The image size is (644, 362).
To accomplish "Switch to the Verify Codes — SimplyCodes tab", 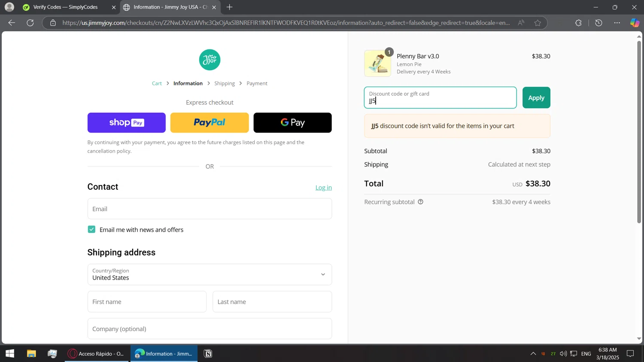I will [x=65, y=7].
